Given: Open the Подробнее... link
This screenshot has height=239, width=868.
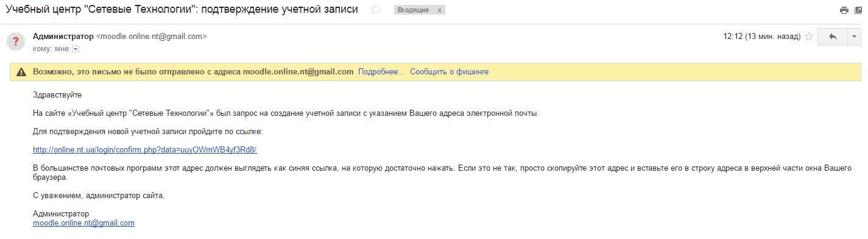Looking at the screenshot, I should 381,71.
